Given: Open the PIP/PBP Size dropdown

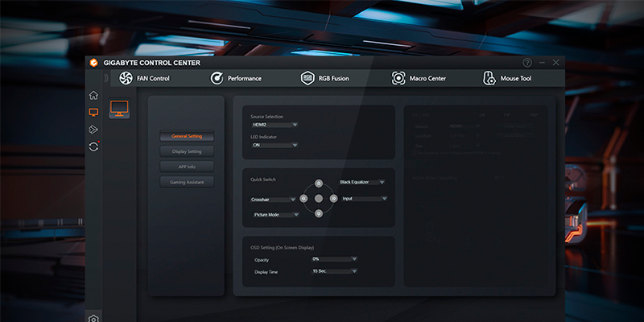Looking at the screenshot, I should point(464,146).
